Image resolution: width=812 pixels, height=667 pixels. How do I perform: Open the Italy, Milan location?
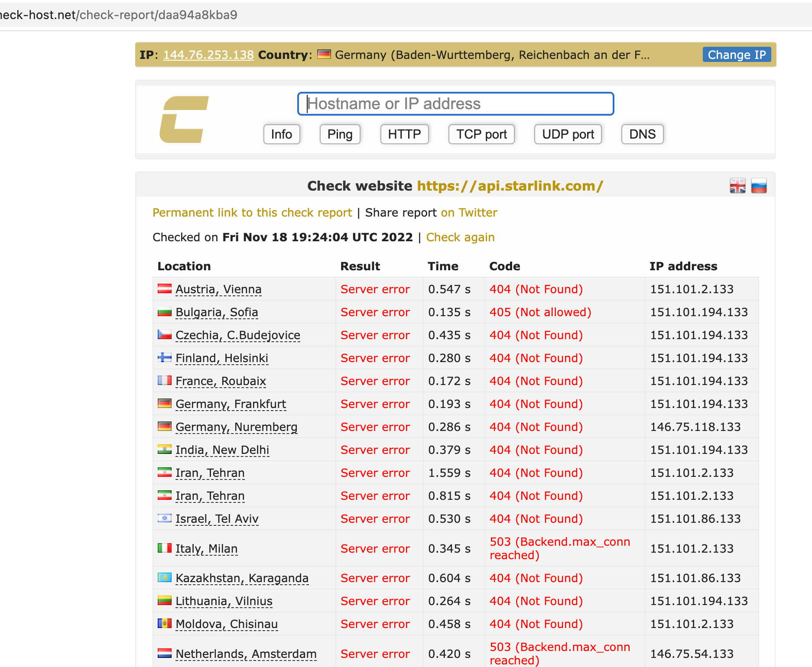206,549
